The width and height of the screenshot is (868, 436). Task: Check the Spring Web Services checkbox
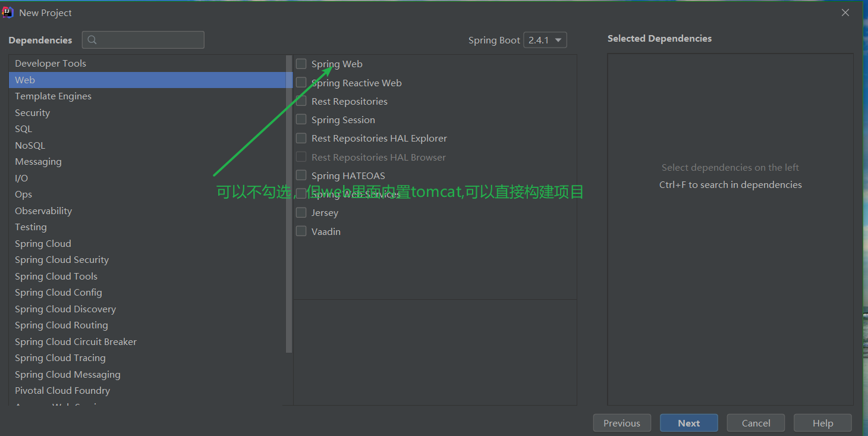[301, 194]
